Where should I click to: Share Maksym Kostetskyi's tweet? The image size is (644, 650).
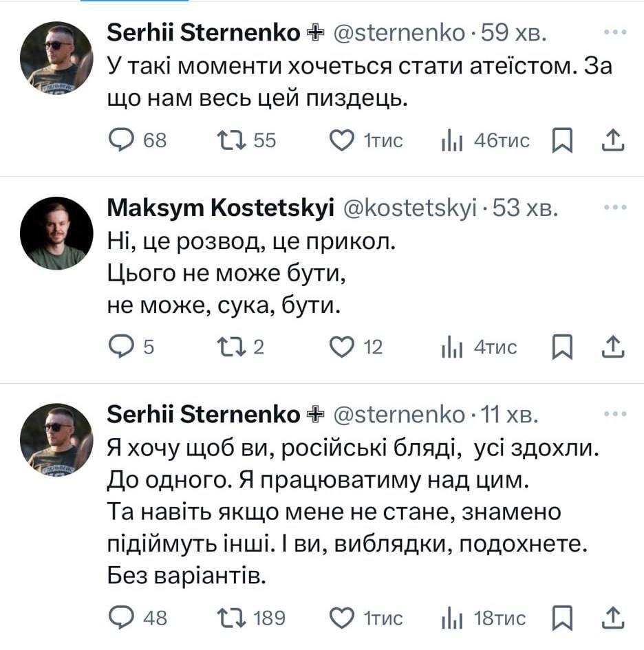[612, 347]
